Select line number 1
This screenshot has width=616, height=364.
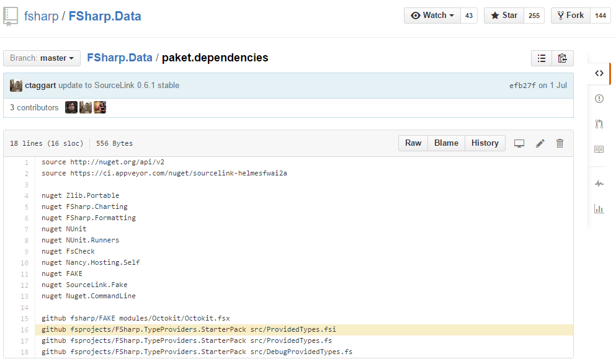[26, 162]
